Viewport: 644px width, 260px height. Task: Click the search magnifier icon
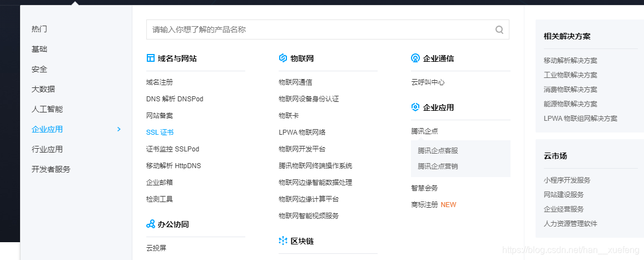point(499,30)
